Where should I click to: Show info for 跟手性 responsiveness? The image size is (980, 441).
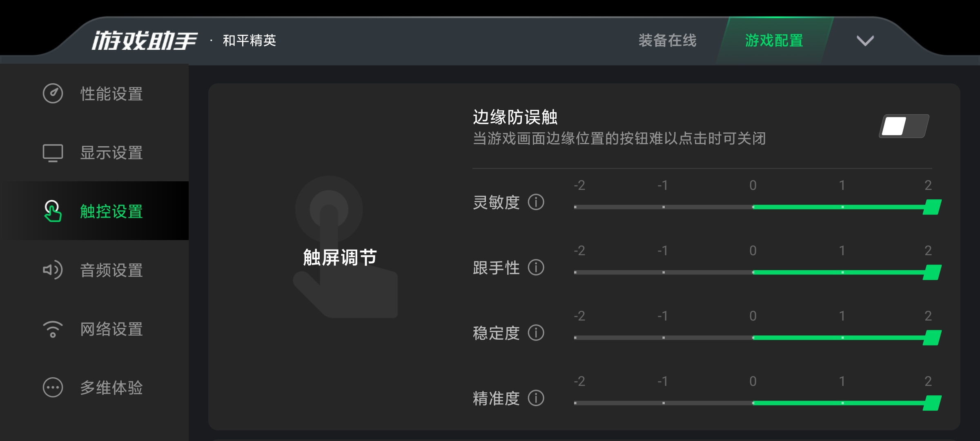point(536,267)
